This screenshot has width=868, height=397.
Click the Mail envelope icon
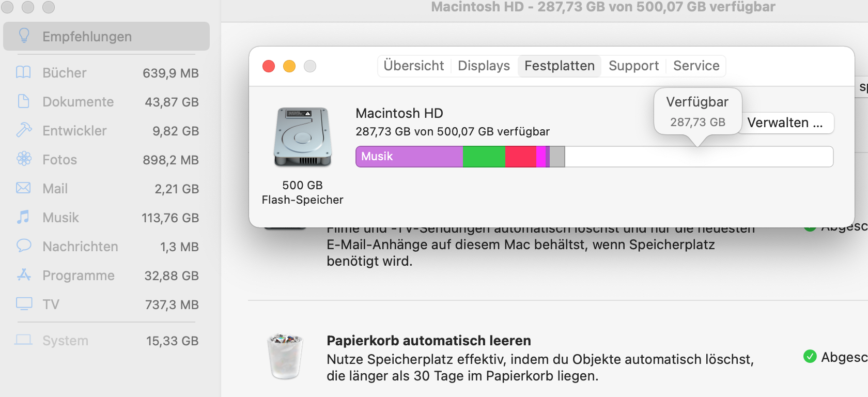pos(24,188)
